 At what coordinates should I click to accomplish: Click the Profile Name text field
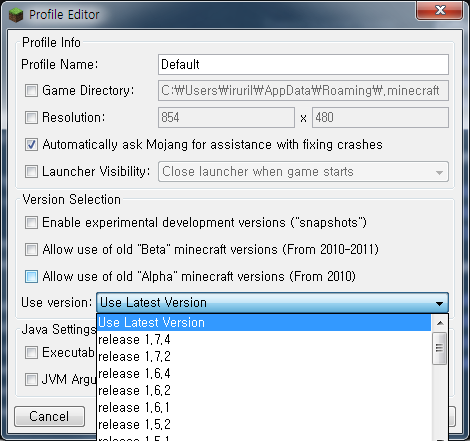pyautogui.click(x=303, y=64)
